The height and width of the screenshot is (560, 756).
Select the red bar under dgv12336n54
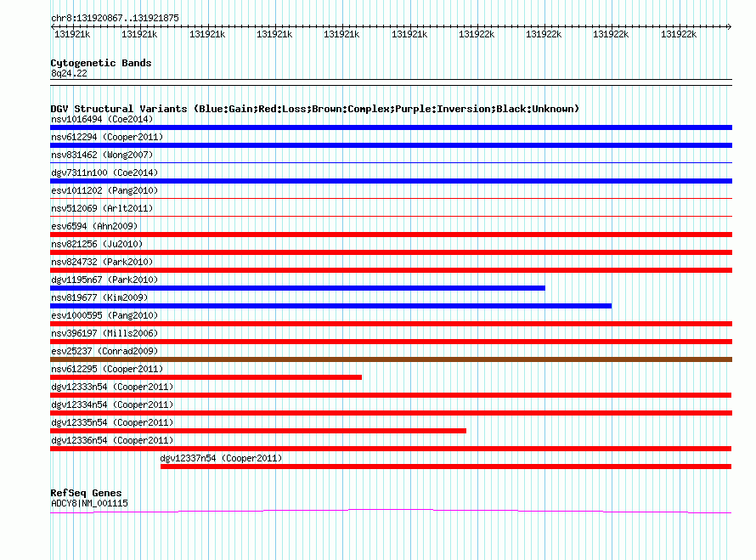click(391, 449)
